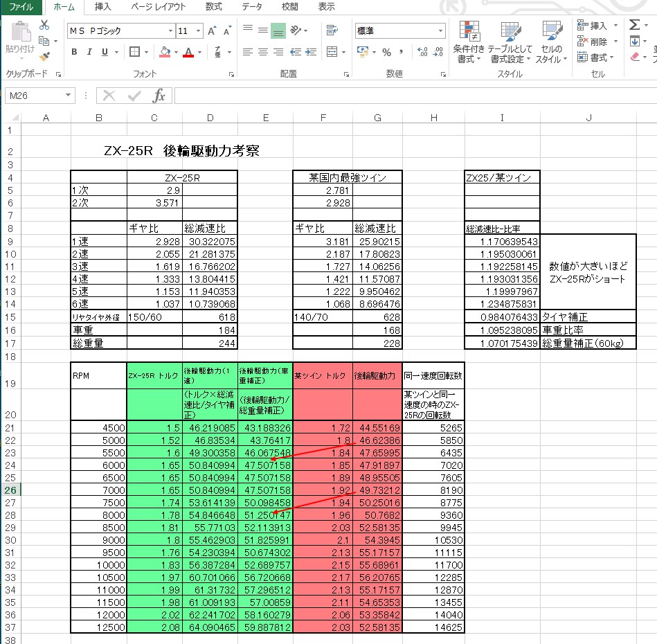Click the text orientation icon
657x644 pixels.
point(296,30)
